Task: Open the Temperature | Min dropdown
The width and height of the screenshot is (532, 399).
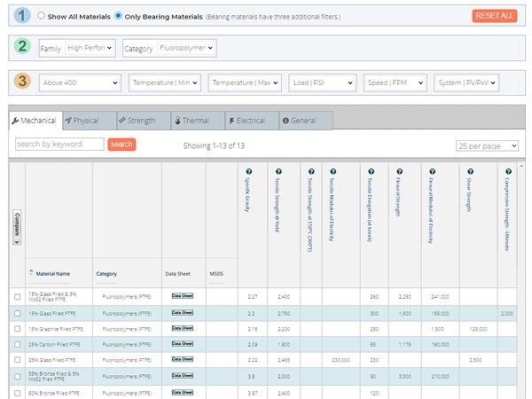Action: tap(165, 82)
